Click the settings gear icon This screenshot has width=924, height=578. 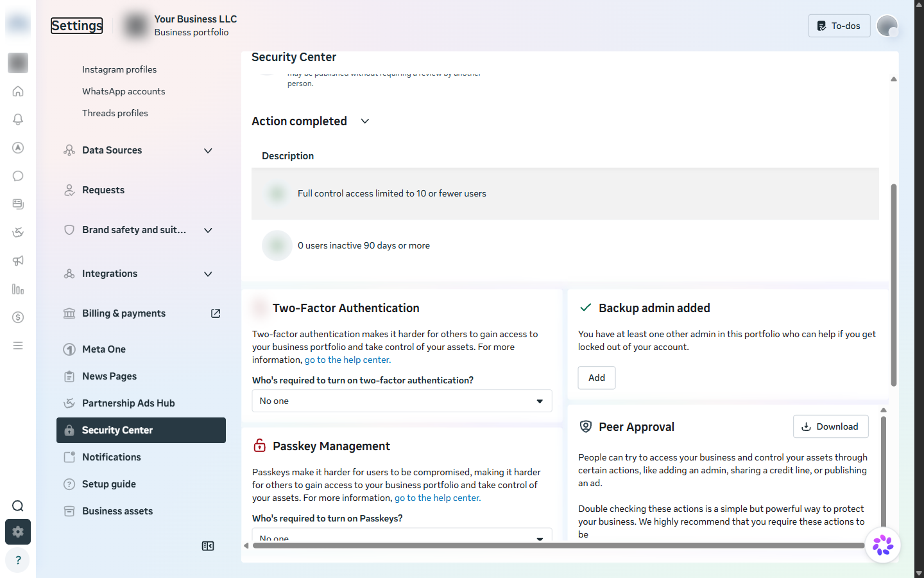point(18,532)
